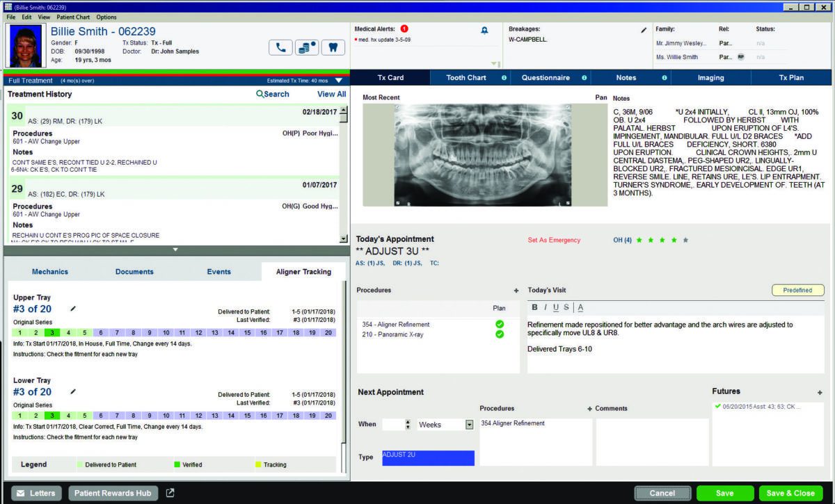Open the Patient Rewards Hub
Viewport: 835px width, 504px height.
coord(113,493)
